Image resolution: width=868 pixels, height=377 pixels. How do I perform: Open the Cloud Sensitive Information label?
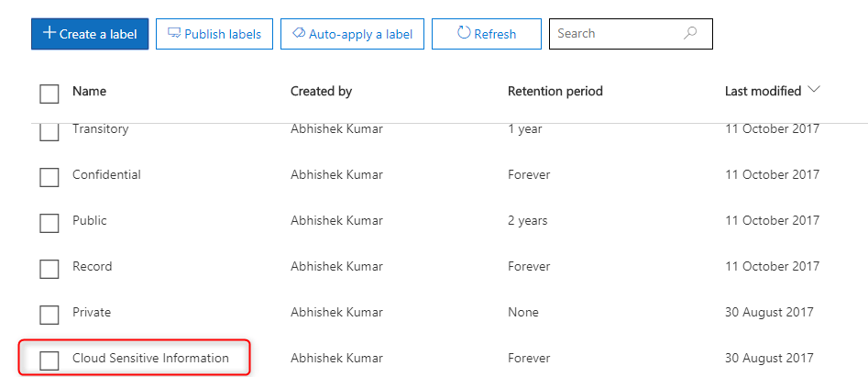coord(150,358)
